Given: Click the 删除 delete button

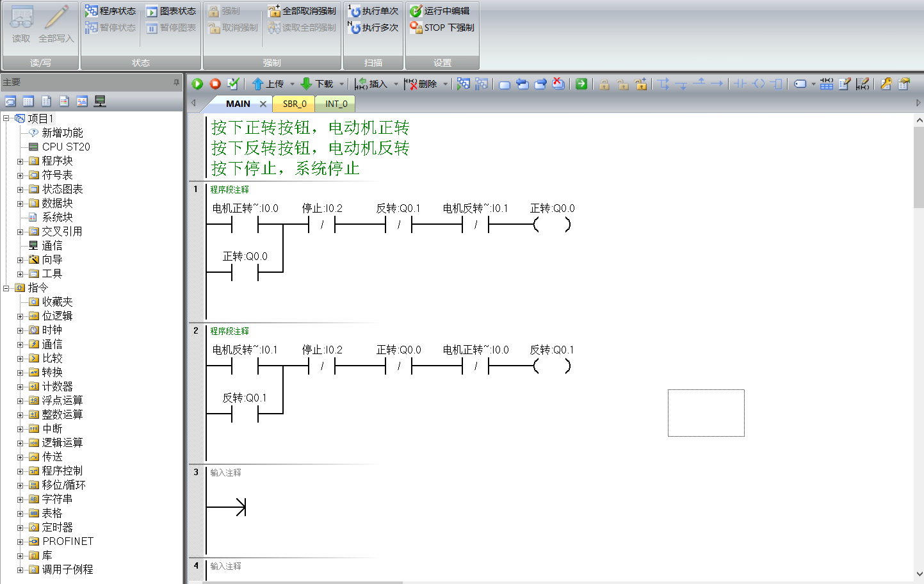Looking at the screenshot, I should click(x=421, y=84).
